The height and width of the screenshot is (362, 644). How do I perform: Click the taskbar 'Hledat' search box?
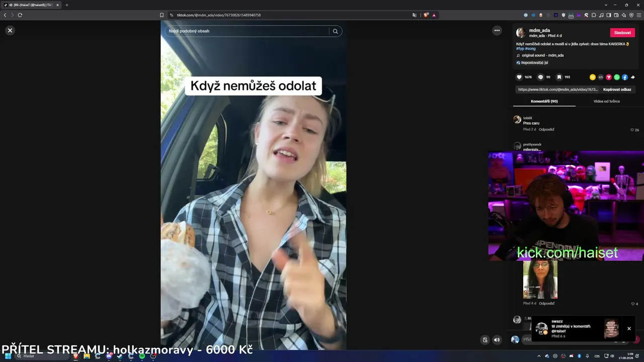point(42,356)
